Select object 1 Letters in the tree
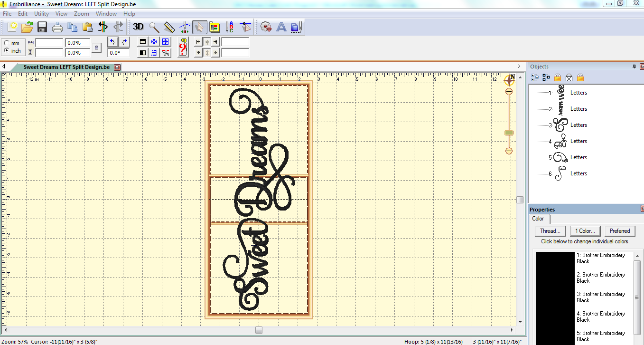Screen dimensions: 644x345 coord(579,93)
